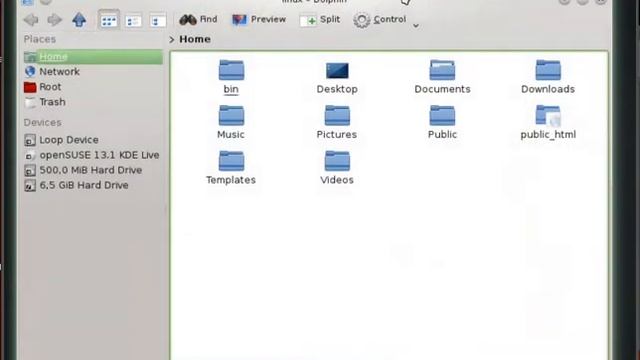
Task: Select the bin folder icon
Action: (231, 70)
